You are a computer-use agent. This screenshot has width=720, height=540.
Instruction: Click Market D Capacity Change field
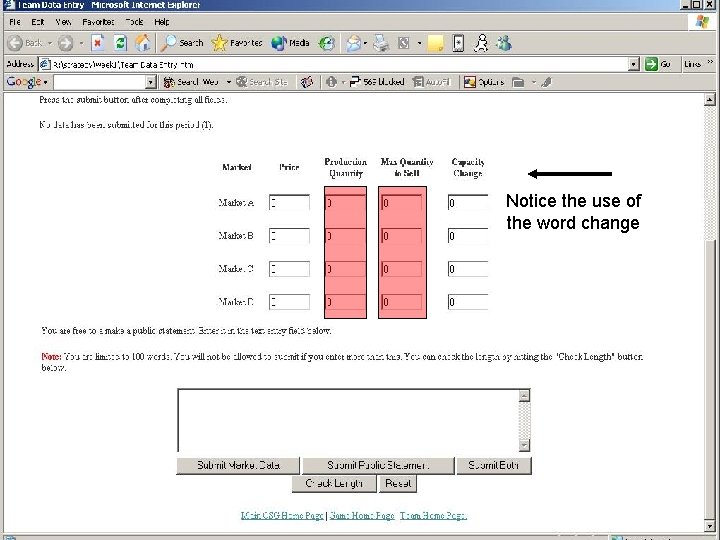468,302
